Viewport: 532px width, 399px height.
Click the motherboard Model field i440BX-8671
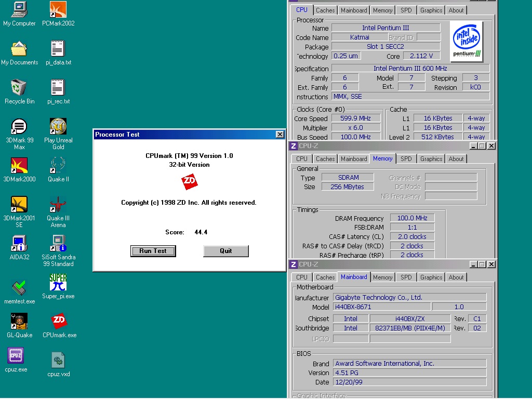382,307
